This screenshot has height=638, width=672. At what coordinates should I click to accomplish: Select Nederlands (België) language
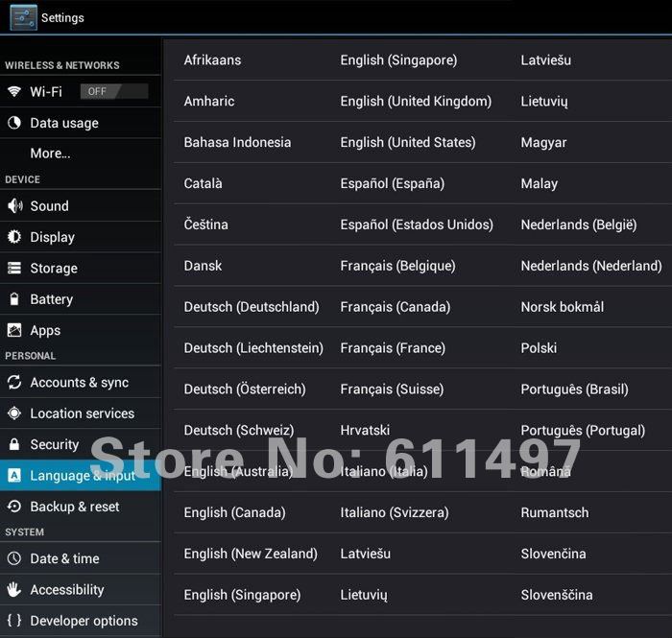pyautogui.click(x=579, y=224)
